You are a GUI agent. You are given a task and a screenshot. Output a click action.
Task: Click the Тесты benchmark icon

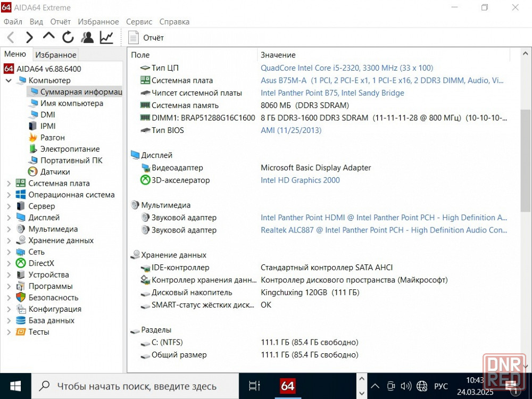coord(21,332)
